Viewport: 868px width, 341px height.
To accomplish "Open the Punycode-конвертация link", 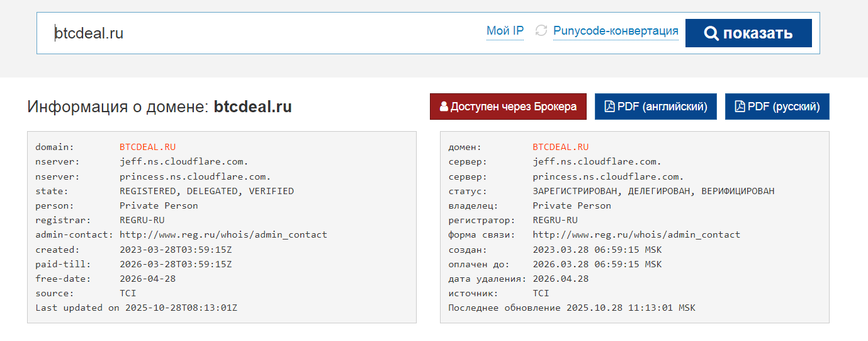I will click(616, 31).
